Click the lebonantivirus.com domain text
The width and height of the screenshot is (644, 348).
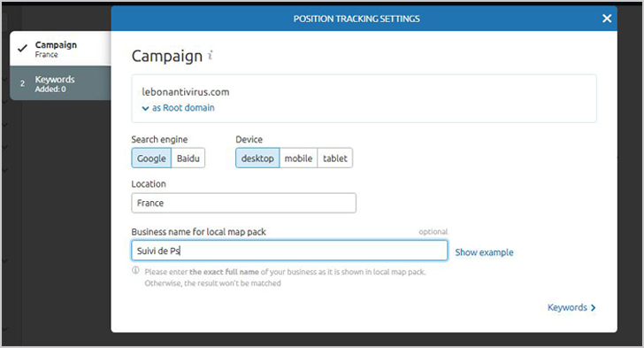[186, 92]
